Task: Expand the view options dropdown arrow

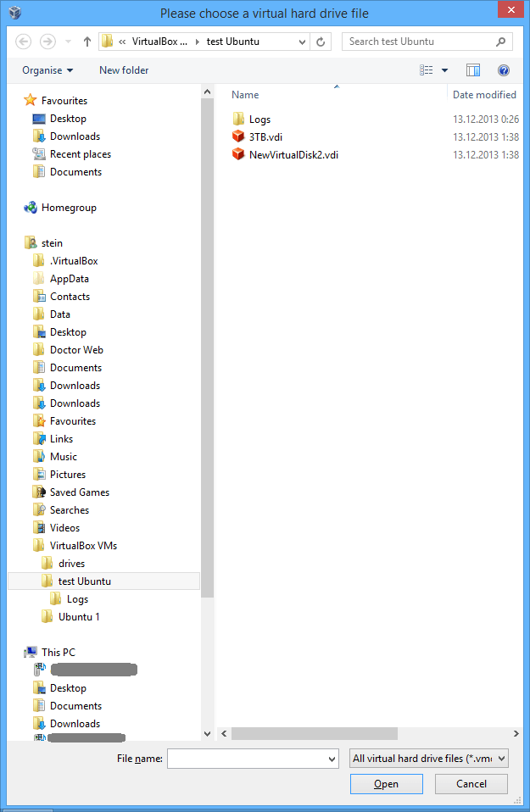Action: pos(444,70)
